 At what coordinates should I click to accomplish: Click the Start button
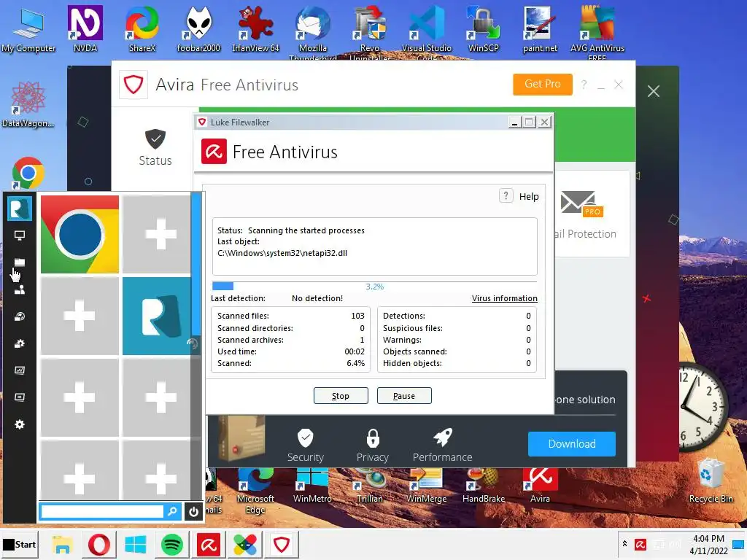click(x=20, y=544)
